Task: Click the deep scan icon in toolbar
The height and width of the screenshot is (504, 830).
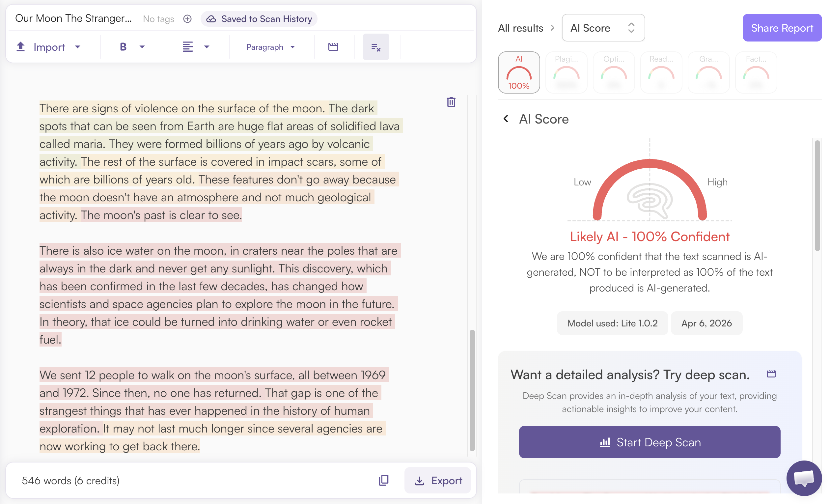Action: click(x=333, y=46)
